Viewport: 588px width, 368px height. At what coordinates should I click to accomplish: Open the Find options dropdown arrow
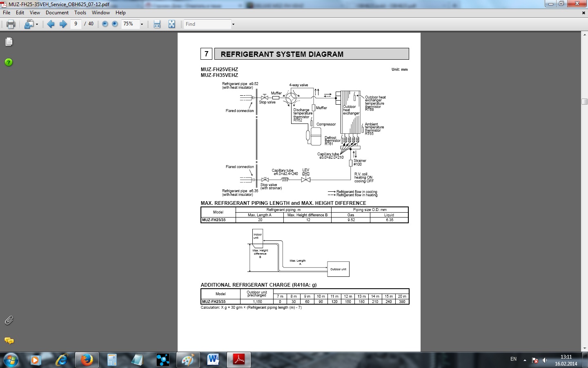point(233,24)
